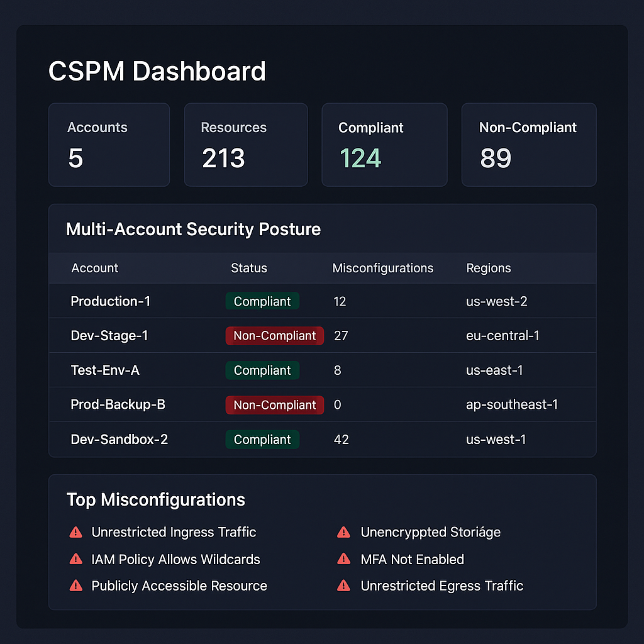Screen dimensions: 644x644
Task: Open the Accounts summary card
Action: [109, 145]
